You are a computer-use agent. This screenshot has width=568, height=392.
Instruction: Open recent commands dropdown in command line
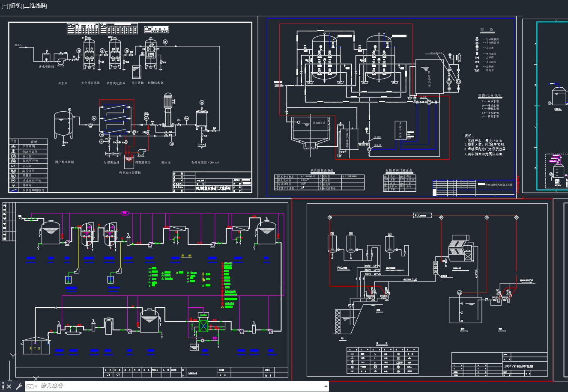point(32,386)
